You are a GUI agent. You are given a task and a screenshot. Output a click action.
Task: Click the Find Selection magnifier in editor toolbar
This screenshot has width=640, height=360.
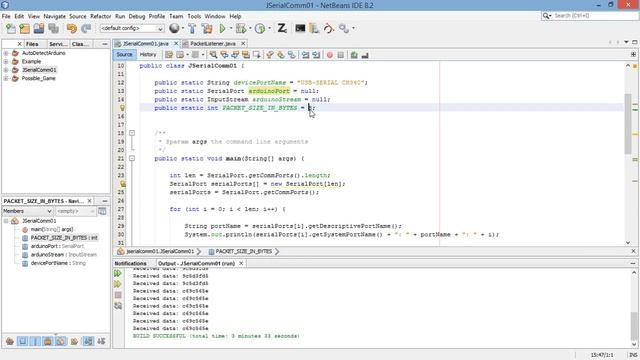point(213,55)
